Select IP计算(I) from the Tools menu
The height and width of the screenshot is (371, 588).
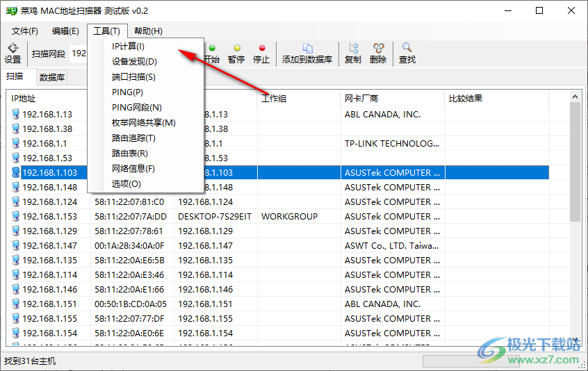pos(128,47)
